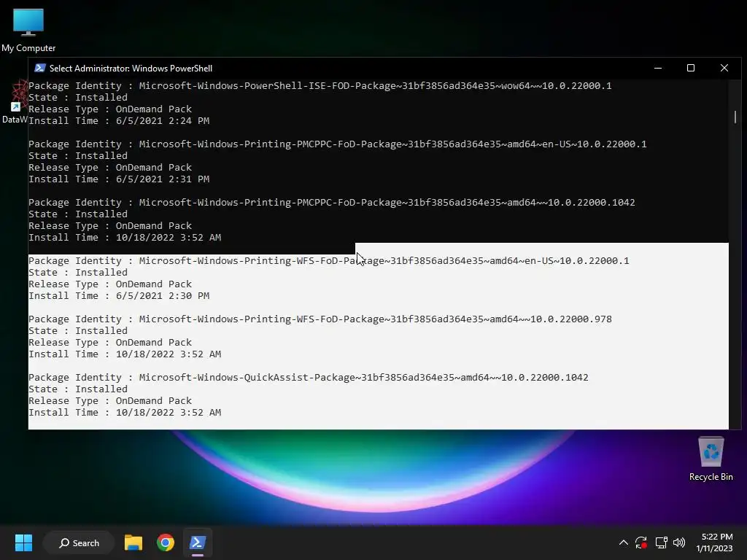Open the taskbar Search box
Image resolution: width=747 pixels, height=560 pixels.
[x=79, y=542]
